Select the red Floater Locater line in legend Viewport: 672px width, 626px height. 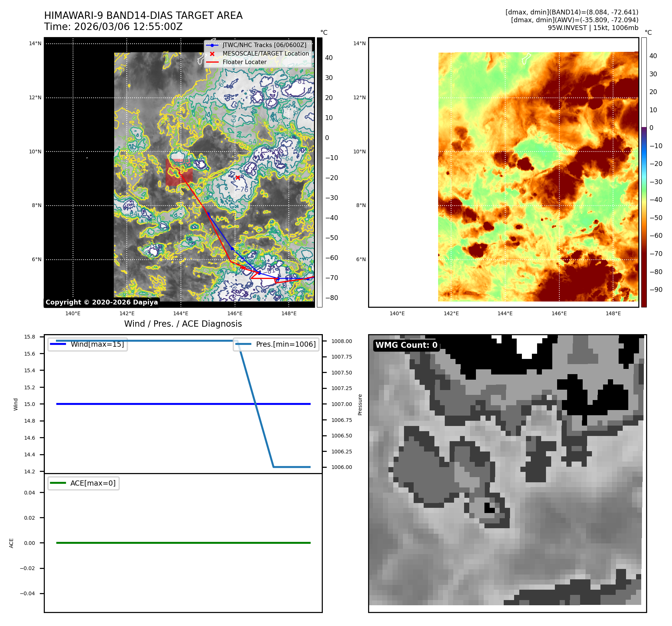212,62
